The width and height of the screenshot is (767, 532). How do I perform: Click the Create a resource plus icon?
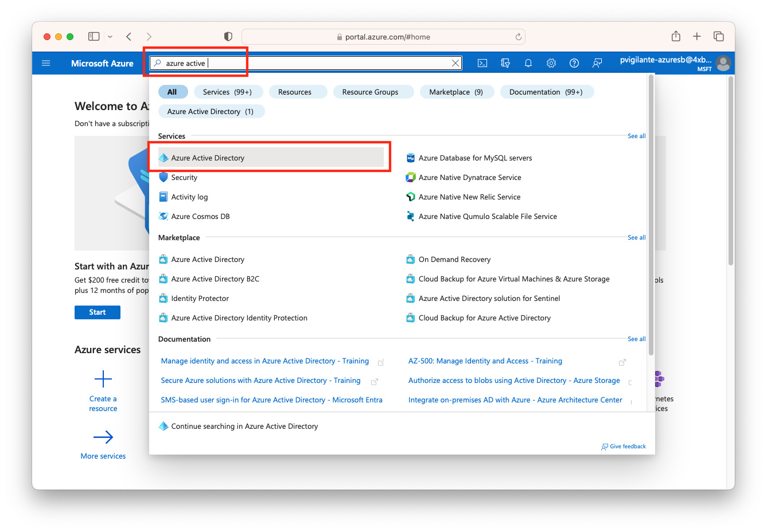103,378
